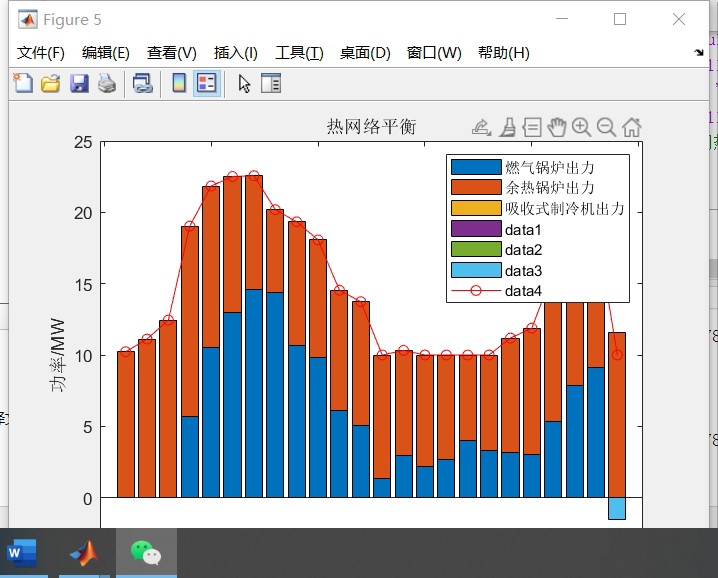Screen dimensions: 718x578
Task: Open Word from the taskbar
Action: click(22, 553)
